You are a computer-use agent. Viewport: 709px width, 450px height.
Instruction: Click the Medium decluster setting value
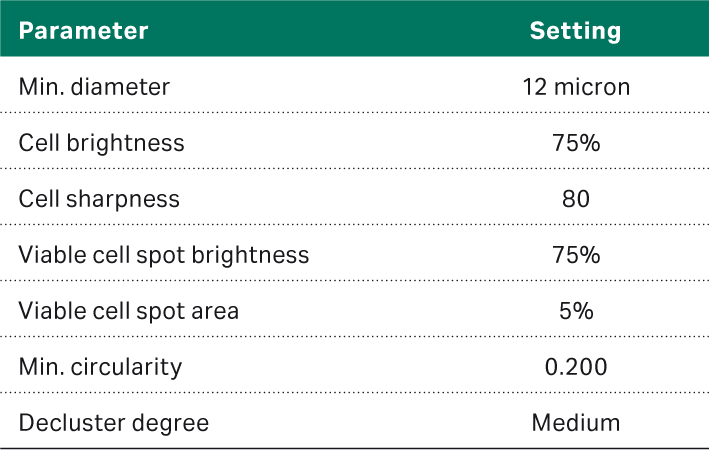pos(576,423)
